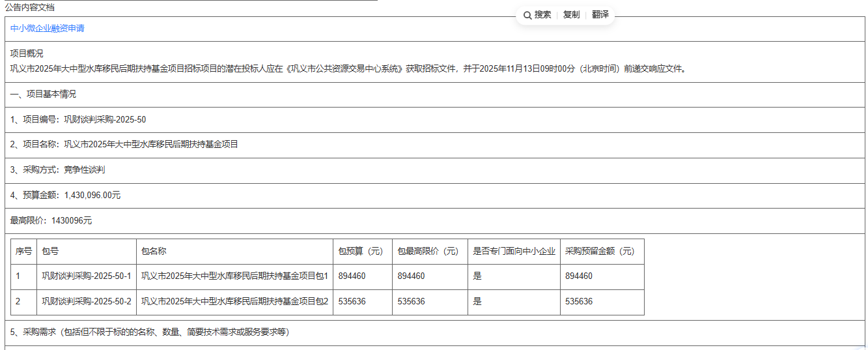Open the 中小微企业融资申请 link
This screenshot has width=868, height=350.
[x=48, y=29]
